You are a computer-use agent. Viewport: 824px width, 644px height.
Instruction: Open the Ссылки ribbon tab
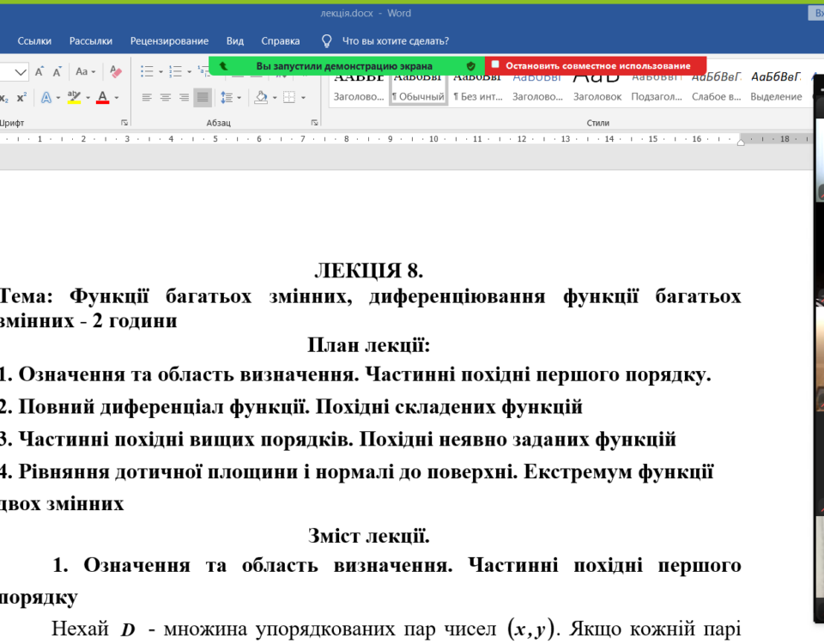pos(34,41)
